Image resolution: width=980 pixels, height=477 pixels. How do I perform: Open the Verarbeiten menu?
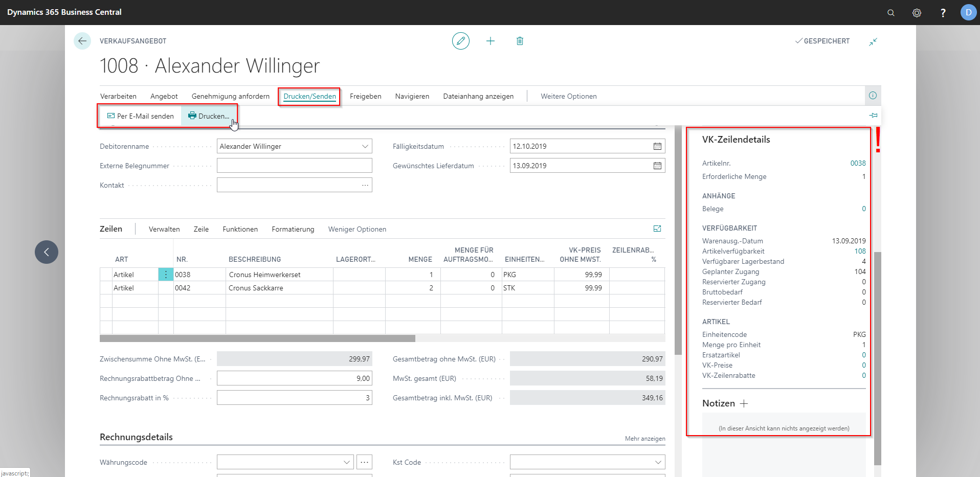118,96
